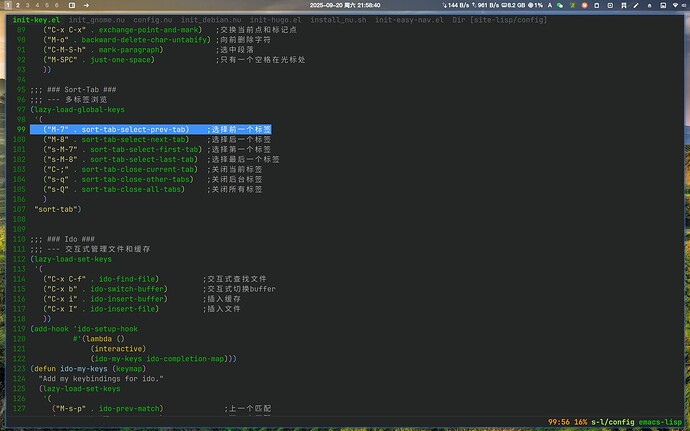Click the sort-tab-close-all-tabs line of code
The height and width of the screenshot is (431, 690).
tap(132, 189)
